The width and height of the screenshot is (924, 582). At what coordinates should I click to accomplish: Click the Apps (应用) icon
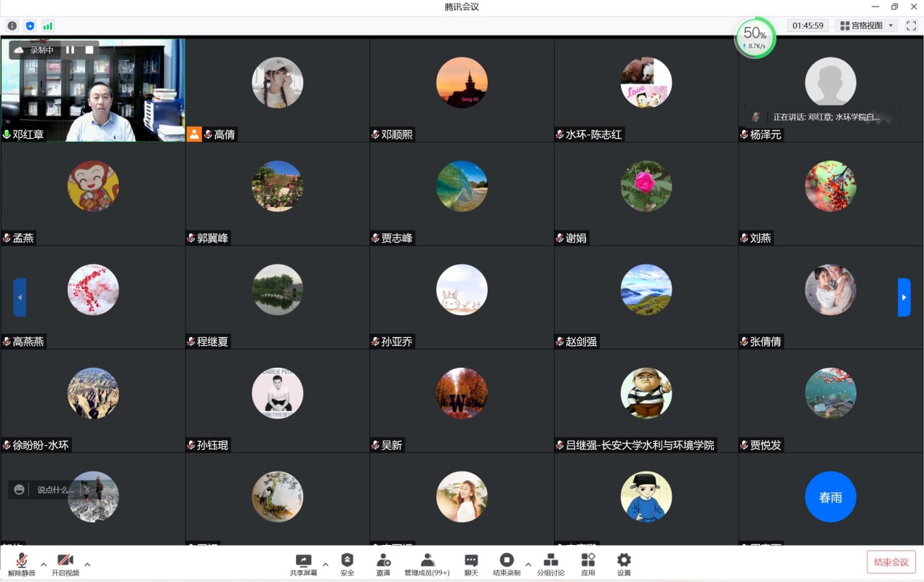588,560
